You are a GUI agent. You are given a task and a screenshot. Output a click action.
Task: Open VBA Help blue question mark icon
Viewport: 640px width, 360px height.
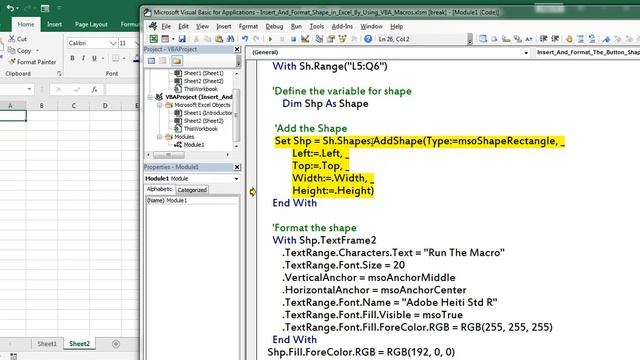click(368, 39)
